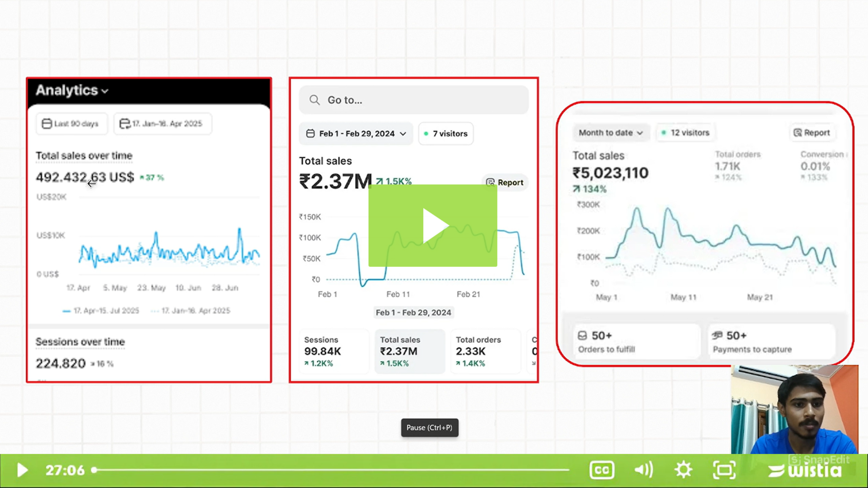Click the Orders to fulfill inbox icon
The image size is (868, 488).
pyautogui.click(x=582, y=336)
